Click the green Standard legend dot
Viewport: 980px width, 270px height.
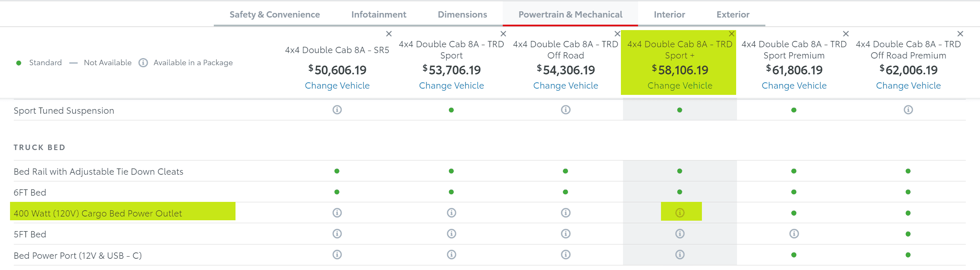19,63
